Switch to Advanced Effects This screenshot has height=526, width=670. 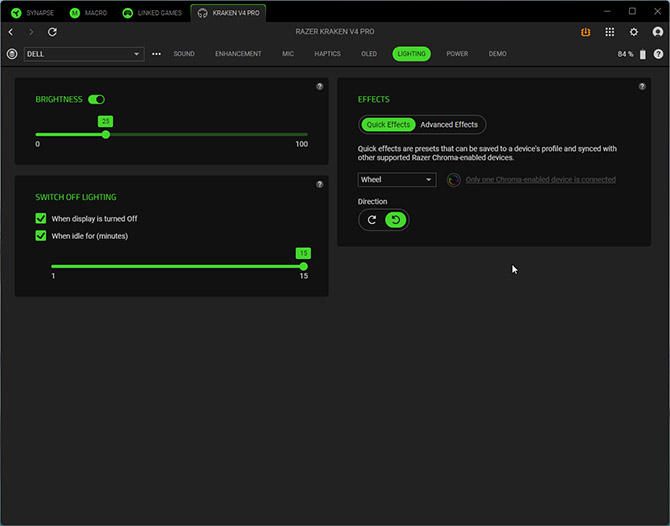tap(449, 124)
